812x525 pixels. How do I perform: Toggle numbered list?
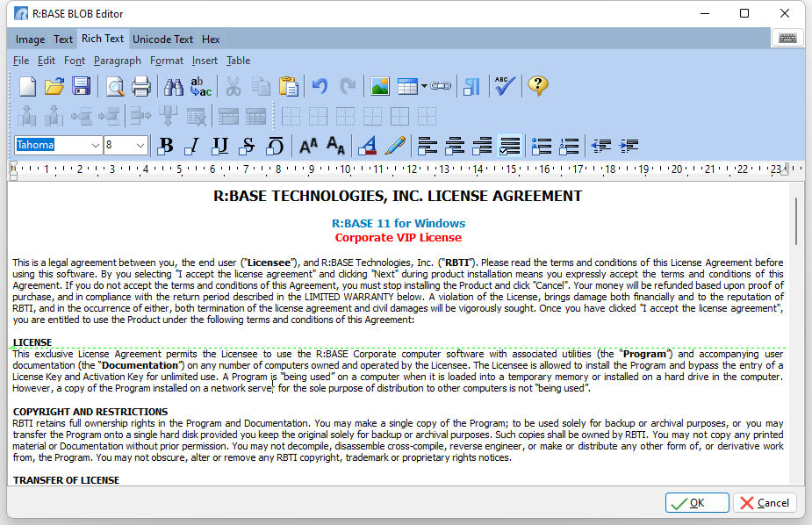click(569, 146)
